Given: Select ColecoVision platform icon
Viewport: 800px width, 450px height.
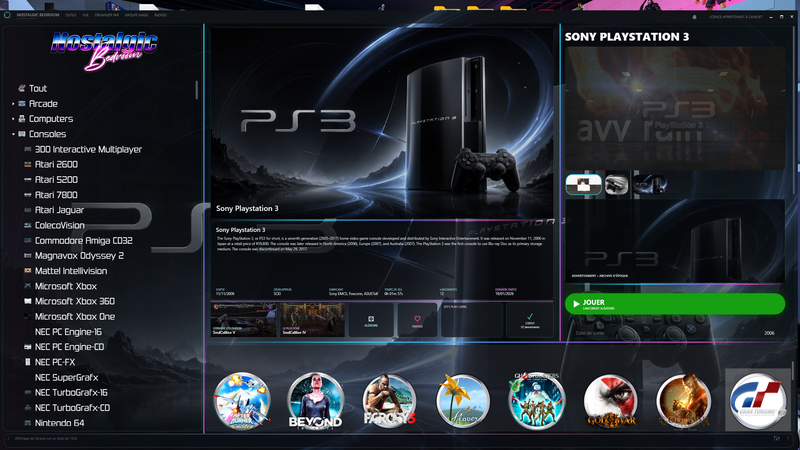Looking at the screenshot, I should coord(28,225).
